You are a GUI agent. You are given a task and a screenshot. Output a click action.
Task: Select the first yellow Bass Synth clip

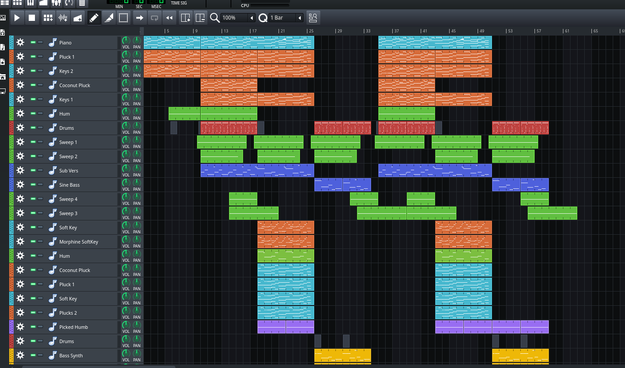[x=343, y=356]
